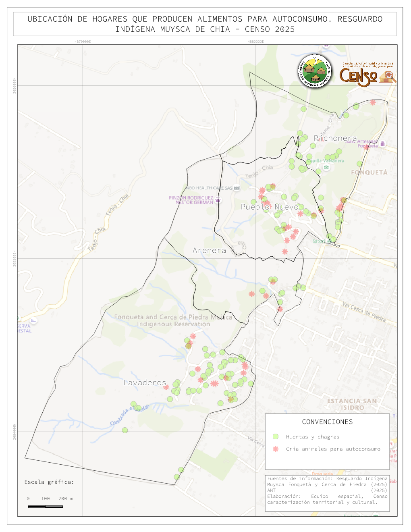Click the pink star legend symbol for Cría animales

276,449
